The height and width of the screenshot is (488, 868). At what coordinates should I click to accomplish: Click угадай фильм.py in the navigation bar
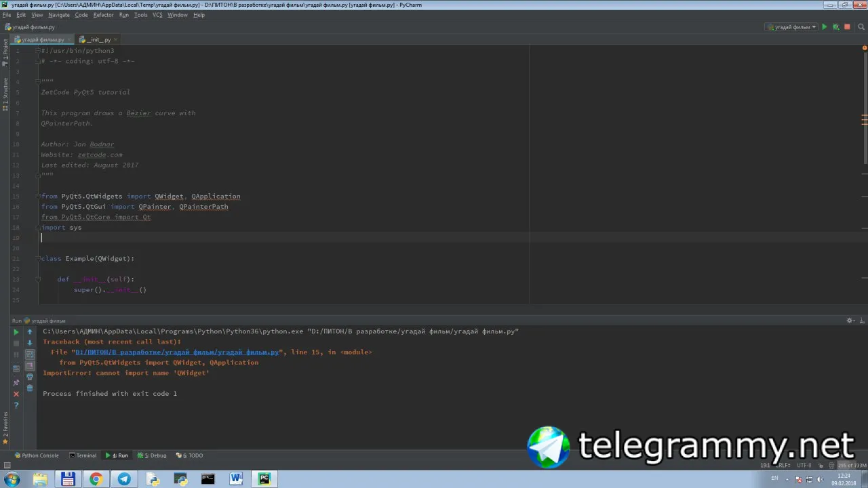30,27
